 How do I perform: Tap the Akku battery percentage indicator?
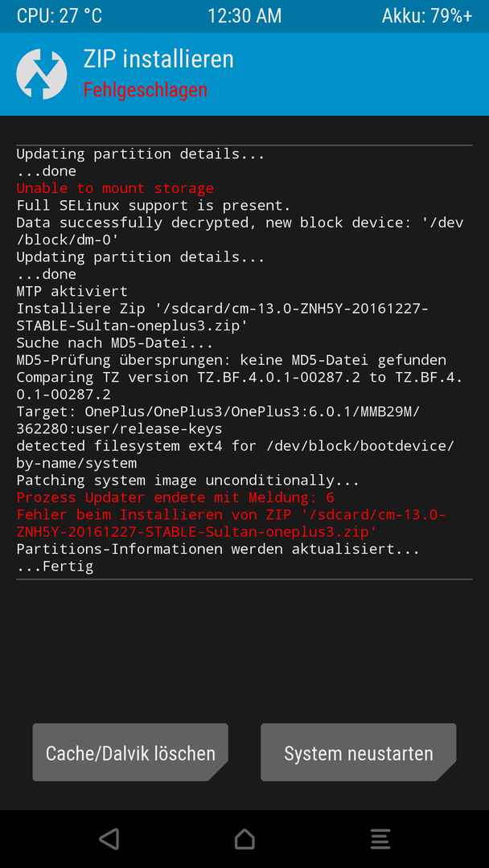point(427,15)
